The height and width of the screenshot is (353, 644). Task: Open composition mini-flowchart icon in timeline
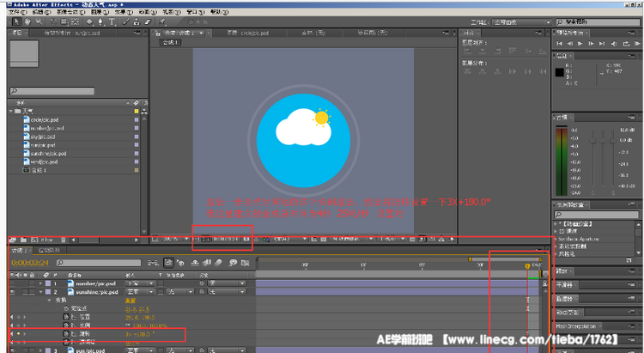(x=154, y=263)
